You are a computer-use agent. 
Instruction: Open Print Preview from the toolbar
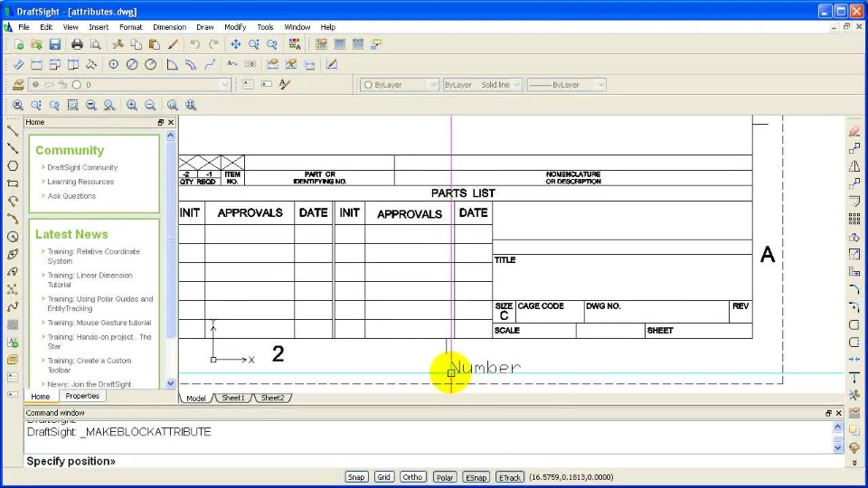(x=95, y=44)
